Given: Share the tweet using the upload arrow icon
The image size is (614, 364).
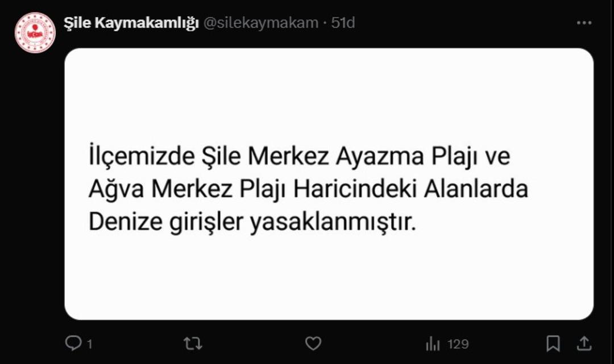Looking at the screenshot, I should [x=584, y=344].
